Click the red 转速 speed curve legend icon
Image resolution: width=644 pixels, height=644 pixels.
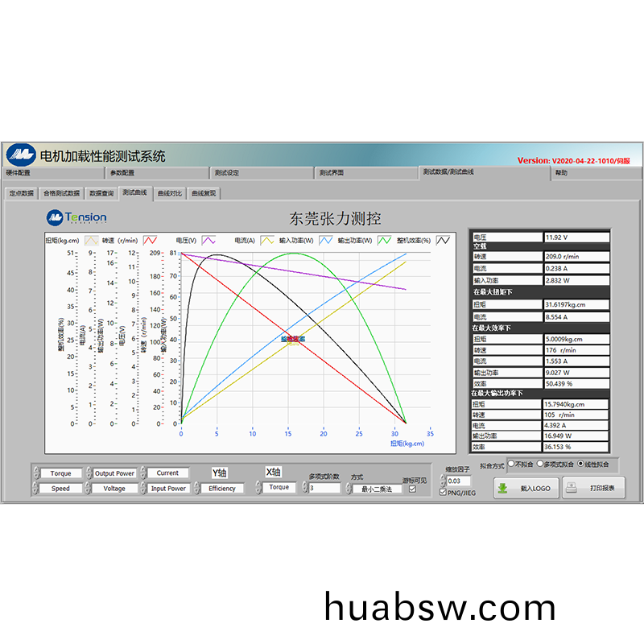click(150, 240)
